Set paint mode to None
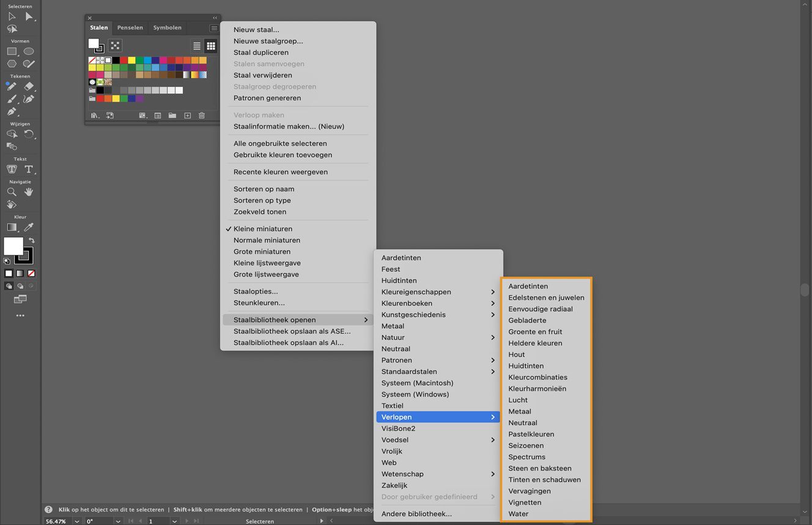Viewport: 812px width, 525px height. tap(31, 274)
